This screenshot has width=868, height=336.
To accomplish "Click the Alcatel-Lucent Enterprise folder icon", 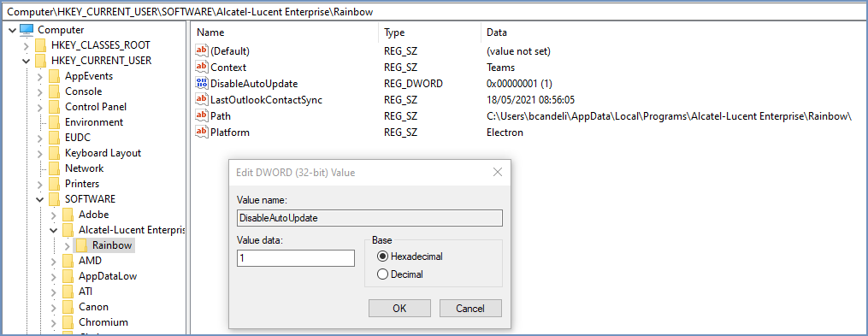I will coord(68,230).
